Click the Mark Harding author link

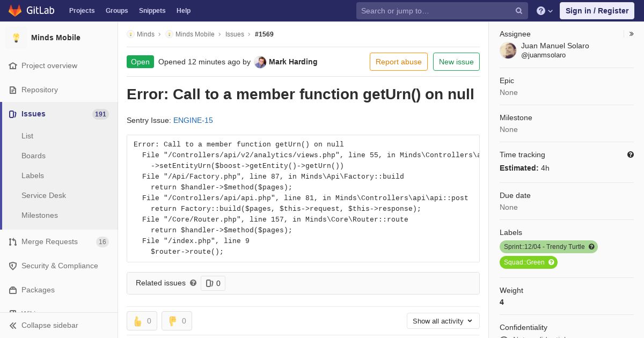pos(293,62)
